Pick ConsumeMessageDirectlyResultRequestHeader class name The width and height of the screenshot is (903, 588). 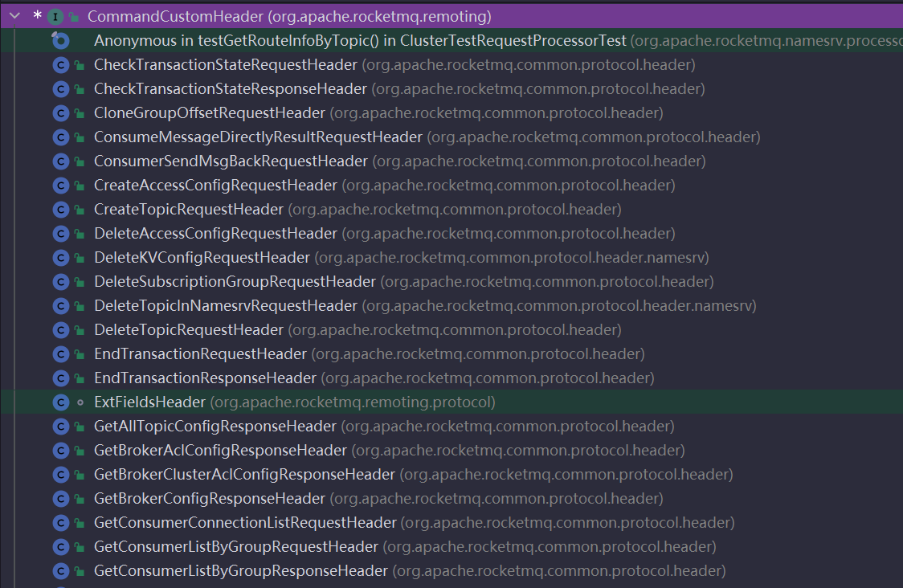tap(258, 137)
